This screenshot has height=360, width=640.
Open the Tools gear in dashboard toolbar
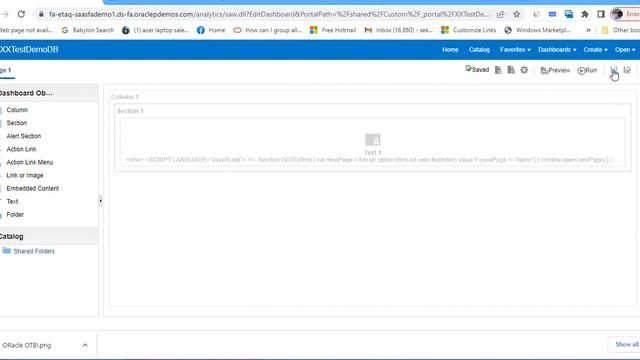pyautogui.click(x=524, y=70)
